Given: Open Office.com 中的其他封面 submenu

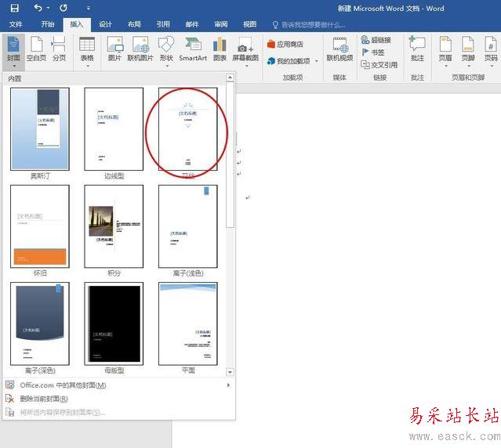Looking at the screenshot, I should click(x=118, y=385).
